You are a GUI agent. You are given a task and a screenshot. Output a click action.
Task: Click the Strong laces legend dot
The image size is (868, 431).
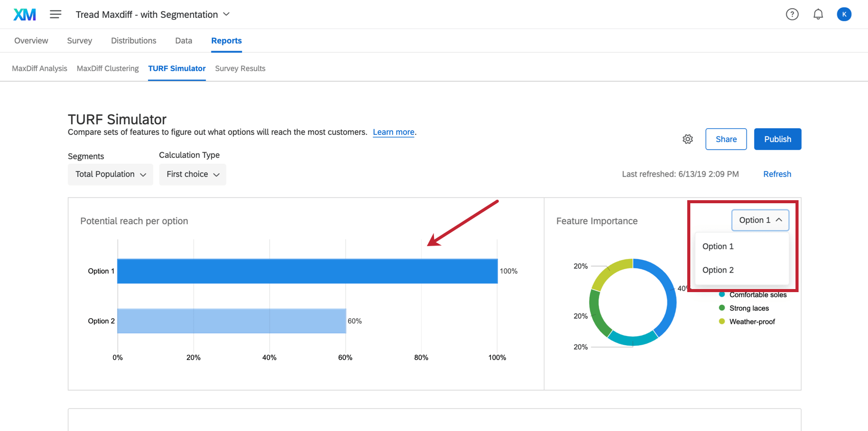(722, 308)
